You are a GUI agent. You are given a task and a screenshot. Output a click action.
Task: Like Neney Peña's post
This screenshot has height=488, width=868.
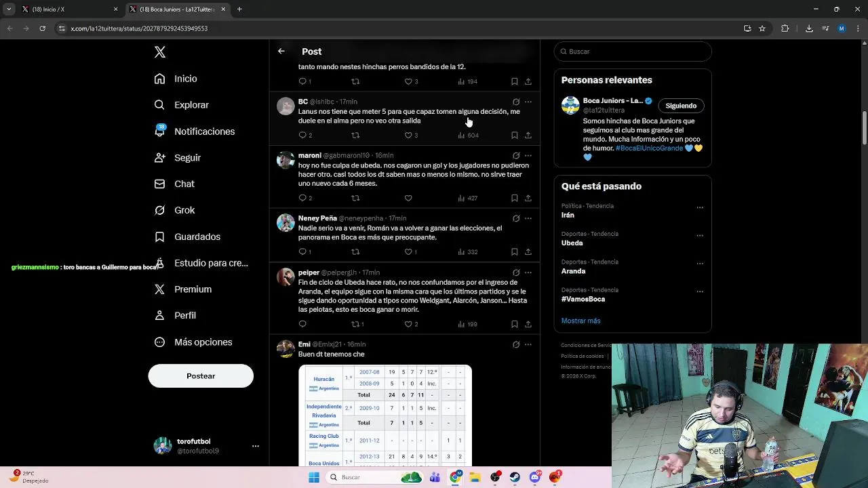pyautogui.click(x=408, y=252)
